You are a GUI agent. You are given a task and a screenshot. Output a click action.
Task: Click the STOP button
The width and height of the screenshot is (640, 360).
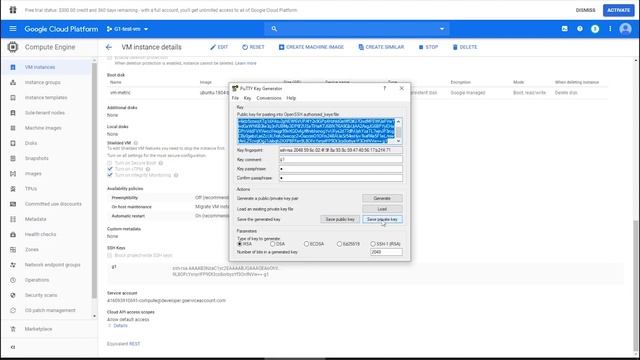[x=428, y=47]
